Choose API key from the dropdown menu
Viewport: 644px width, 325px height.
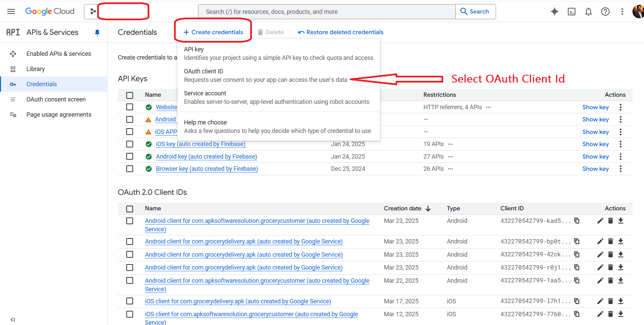click(x=278, y=53)
